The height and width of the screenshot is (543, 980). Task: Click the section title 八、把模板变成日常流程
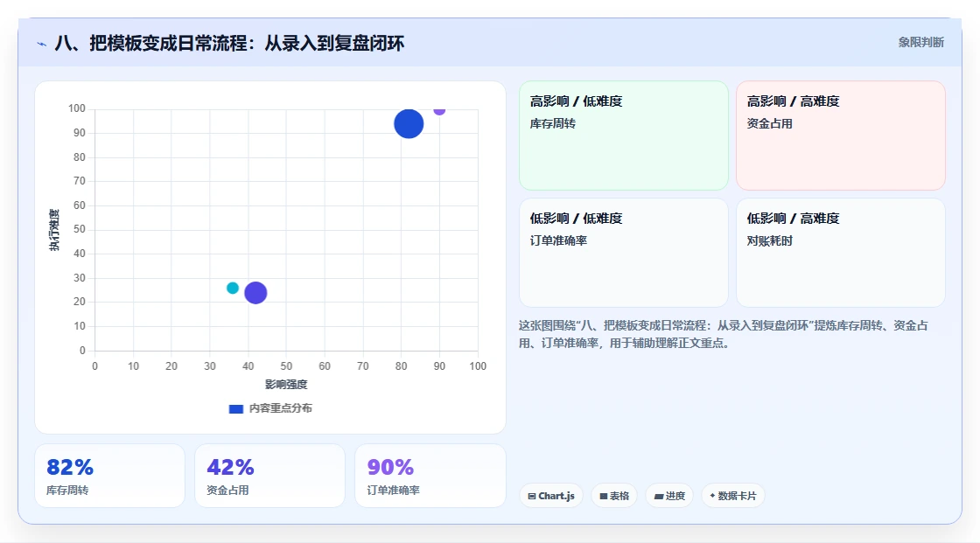click(229, 43)
